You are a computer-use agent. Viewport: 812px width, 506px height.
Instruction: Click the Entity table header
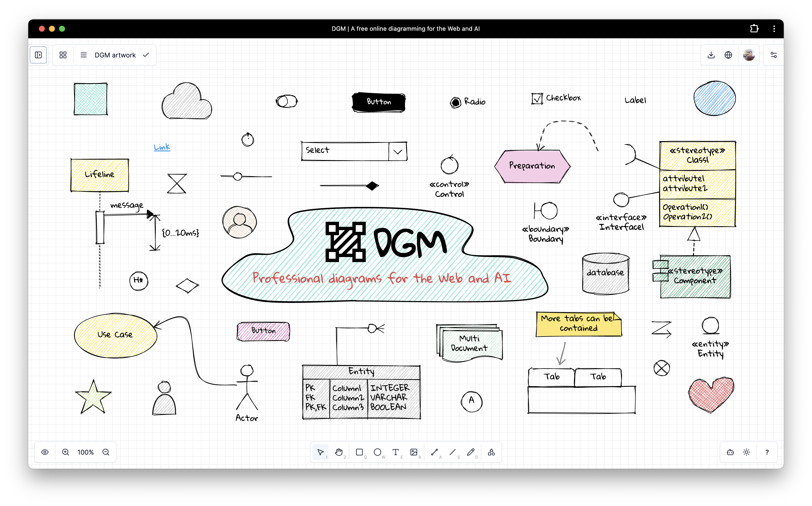(x=361, y=372)
